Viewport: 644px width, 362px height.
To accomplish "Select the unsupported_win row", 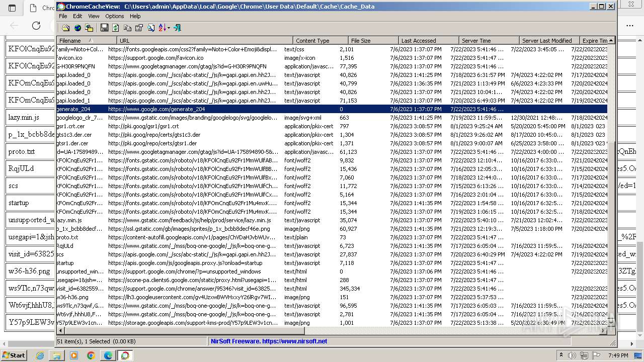I will tap(332, 271).
